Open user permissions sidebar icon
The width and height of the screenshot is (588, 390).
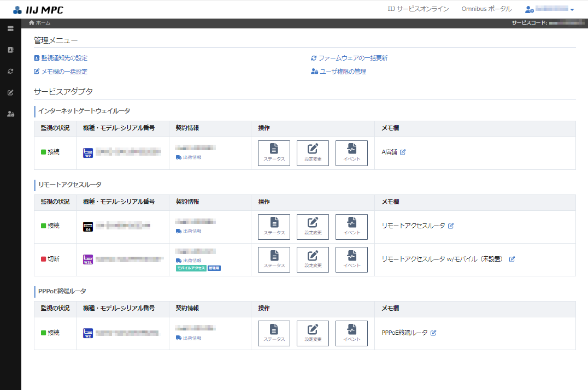10,114
